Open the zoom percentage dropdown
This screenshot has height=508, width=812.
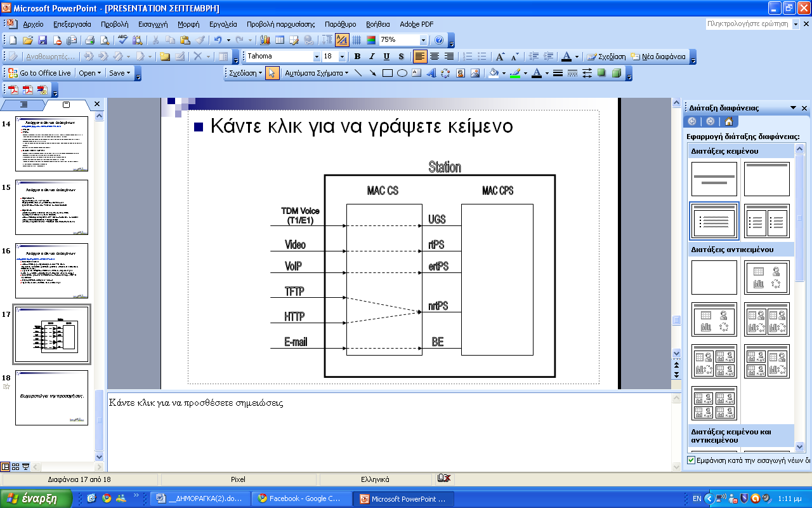click(423, 40)
